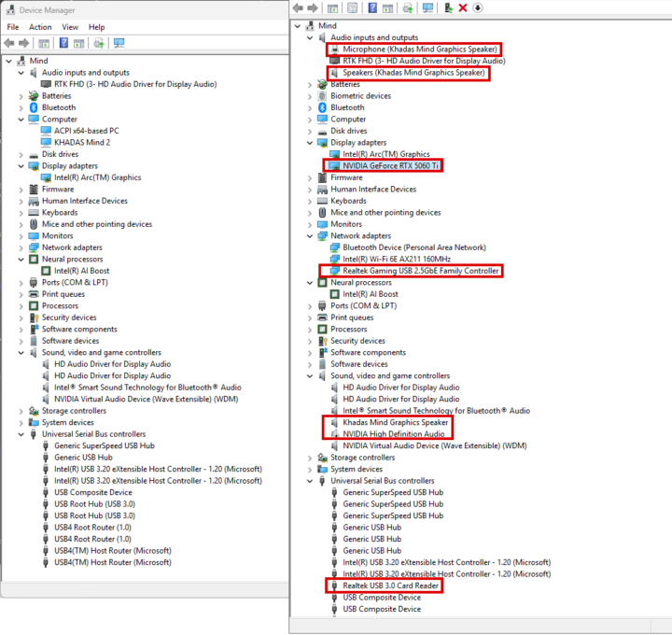Click the red X Uninstall device icon

pos(463,7)
